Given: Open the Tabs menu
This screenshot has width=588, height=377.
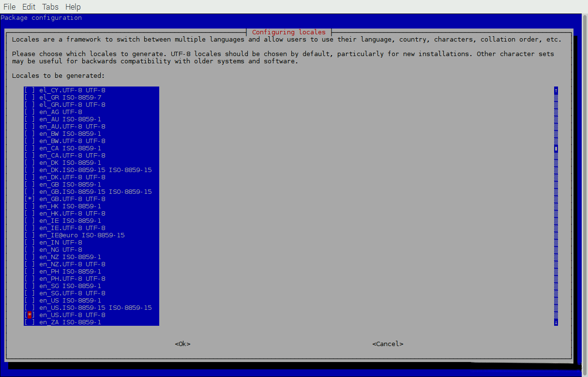Looking at the screenshot, I should coord(50,7).
